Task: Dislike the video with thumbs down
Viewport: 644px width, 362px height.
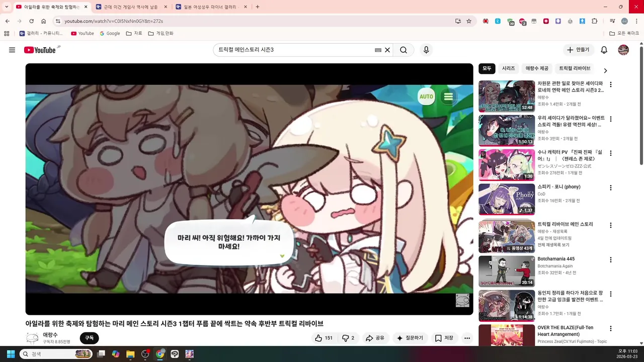Action: [348, 338]
